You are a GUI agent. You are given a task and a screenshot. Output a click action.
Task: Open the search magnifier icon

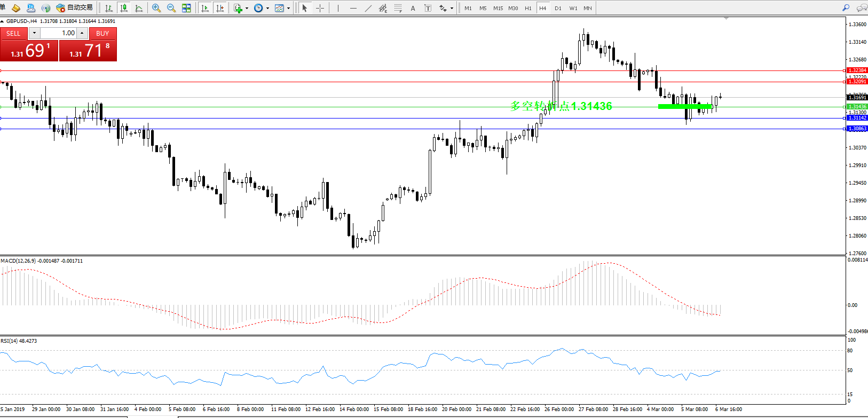(846, 8)
